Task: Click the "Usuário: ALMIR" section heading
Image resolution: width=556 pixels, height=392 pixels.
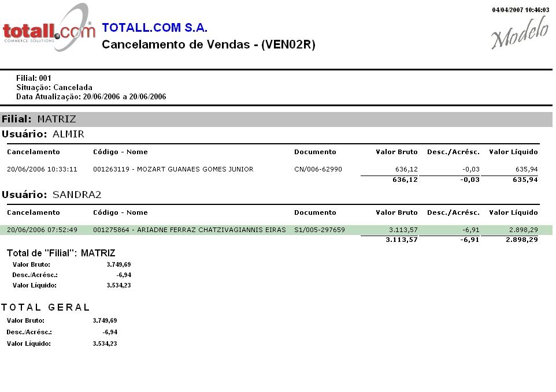Action: point(43,134)
